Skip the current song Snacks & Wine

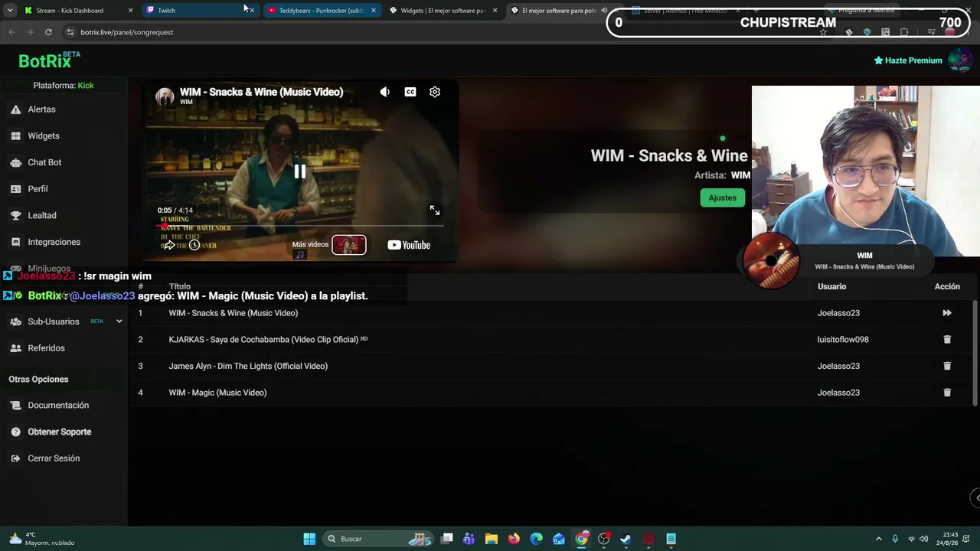coord(947,313)
